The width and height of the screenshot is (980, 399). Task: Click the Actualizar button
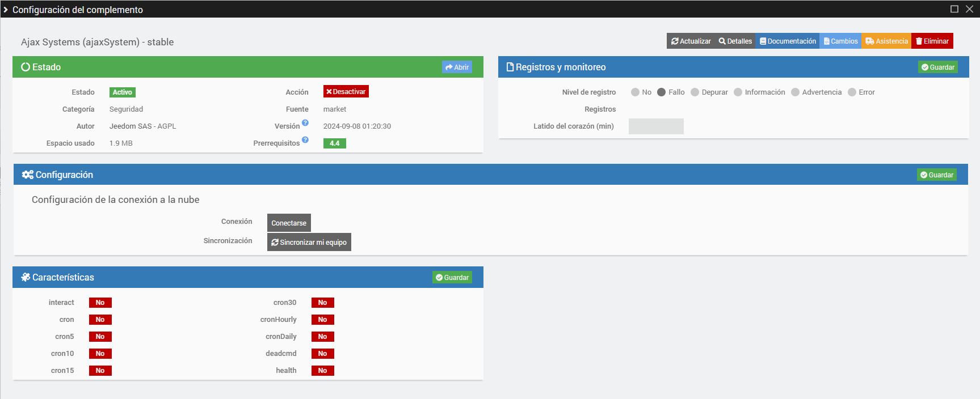[x=691, y=41]
